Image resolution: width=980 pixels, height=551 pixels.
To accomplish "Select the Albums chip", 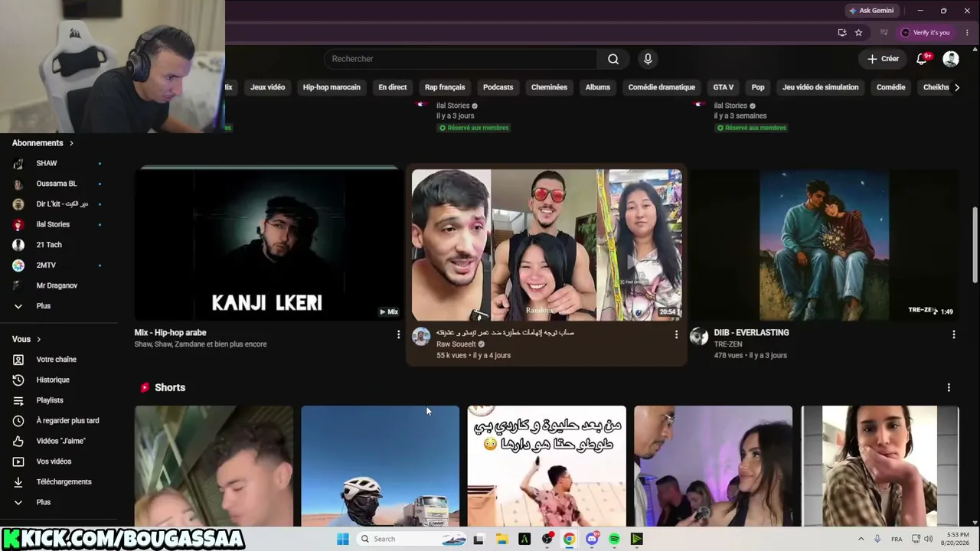I will pyautogui.click(x=598, y=87).
